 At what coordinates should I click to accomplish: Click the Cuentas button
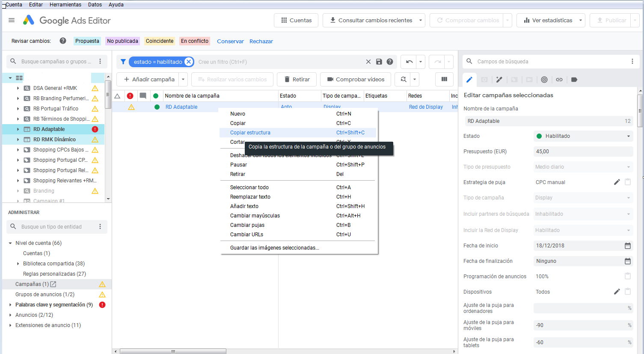[296, 20]
